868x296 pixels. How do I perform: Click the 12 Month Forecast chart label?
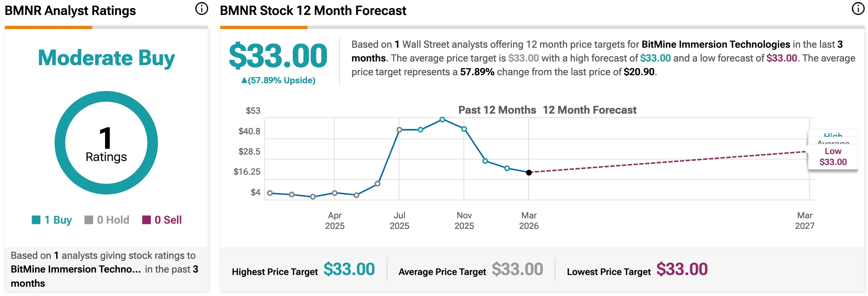pos(590,110)
